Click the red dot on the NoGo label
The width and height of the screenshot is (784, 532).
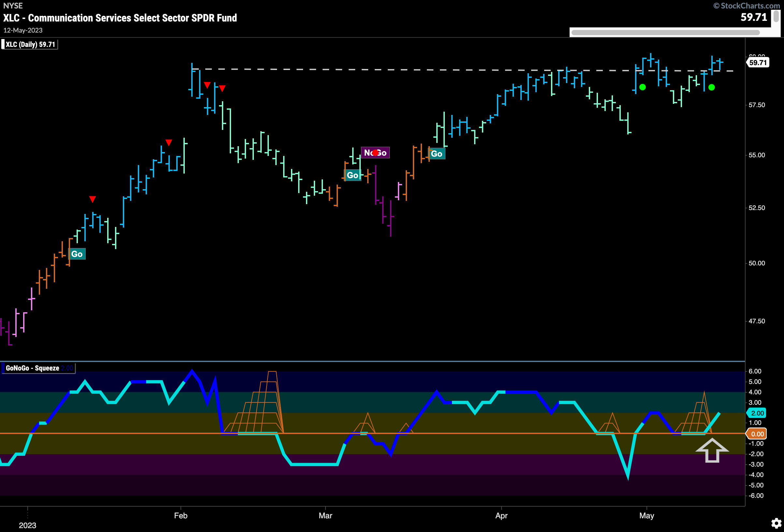(375, 153)
